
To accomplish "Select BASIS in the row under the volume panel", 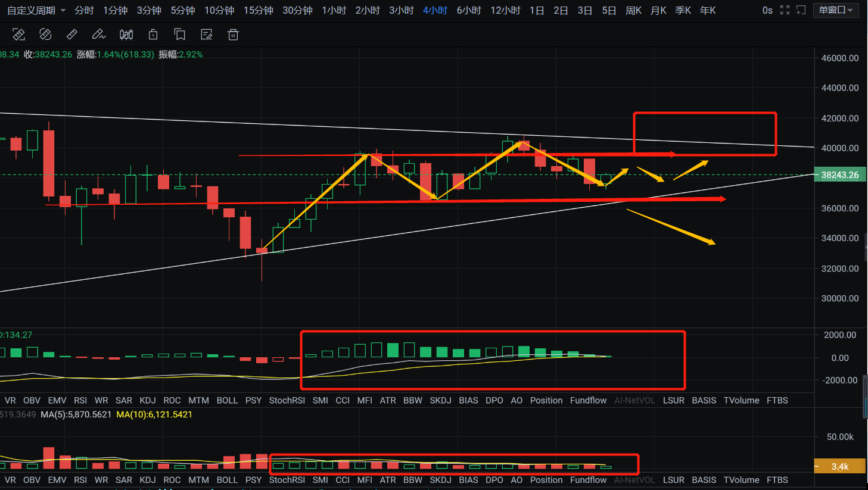I will click(704, 480).
